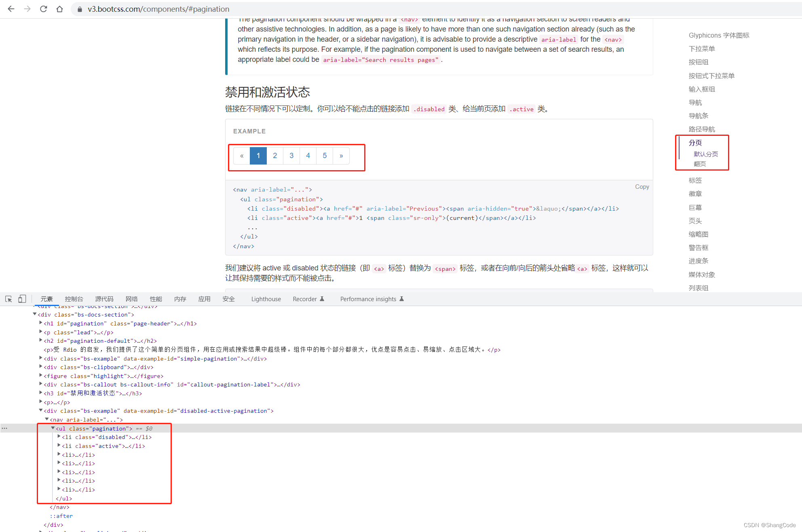This screenshot has height=532, width=802.
Task: Enable the Lighthouse panel tab
Action: click(x=266, y=299)
